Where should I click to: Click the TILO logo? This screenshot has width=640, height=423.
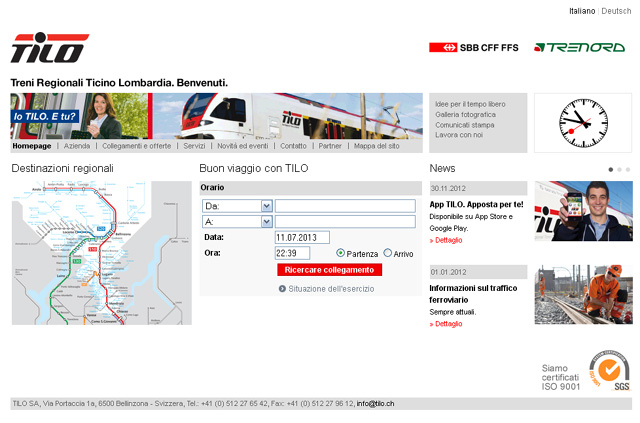coord(50,49)
